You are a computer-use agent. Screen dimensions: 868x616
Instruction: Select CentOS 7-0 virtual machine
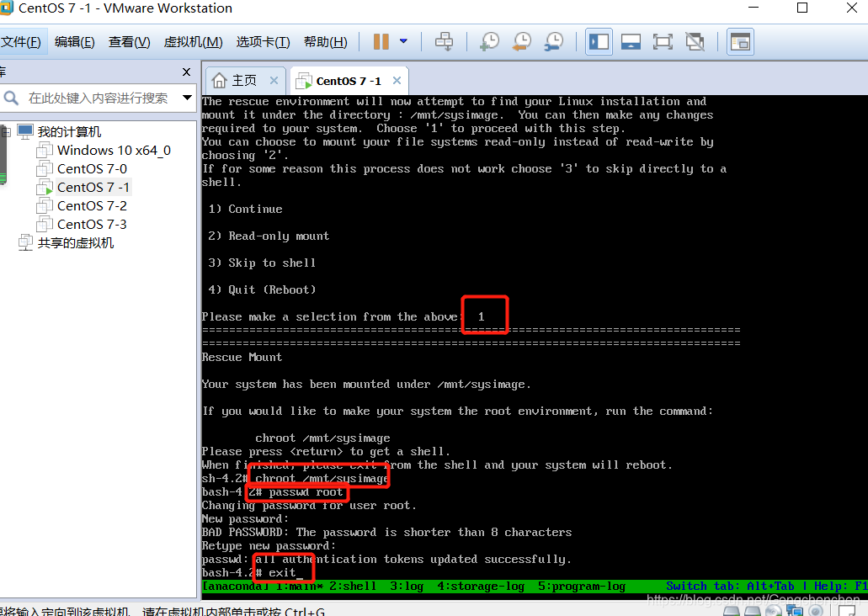(x=92, y=169)
